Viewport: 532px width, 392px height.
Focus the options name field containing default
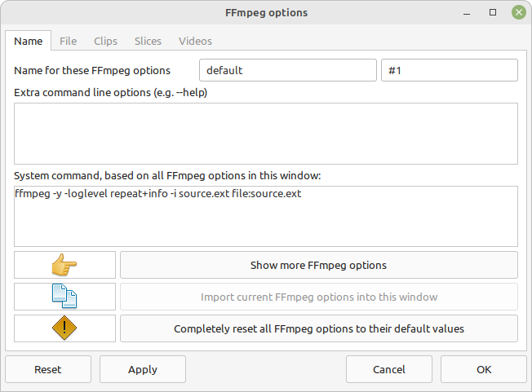coord(288,70)
